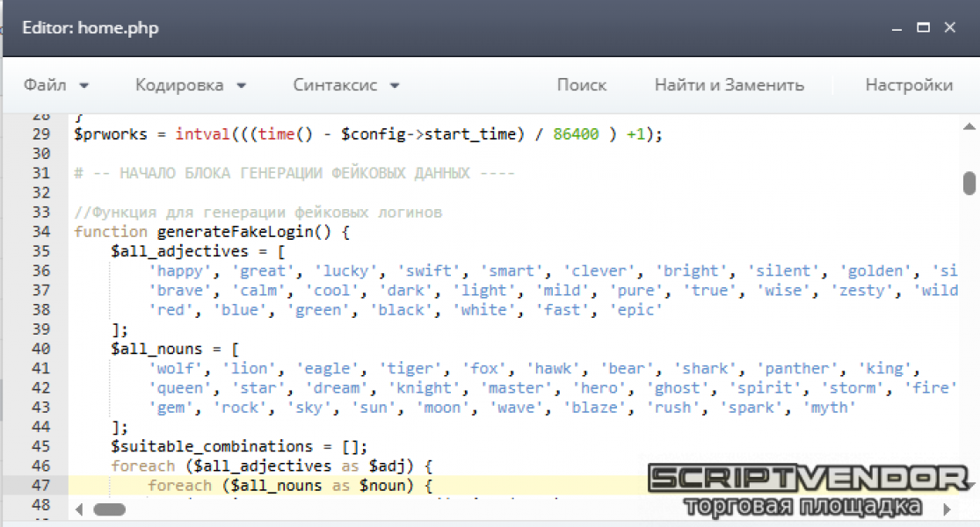Click the Поиск button
The width and height of the screenshot is (980, 527).
[x=581, y=85]
